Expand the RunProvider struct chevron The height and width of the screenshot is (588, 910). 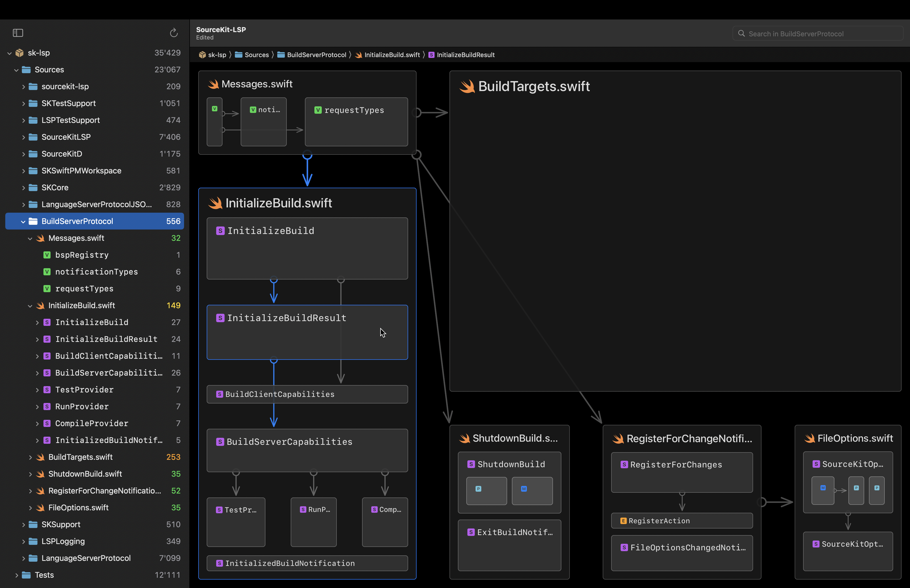(37, 407)
